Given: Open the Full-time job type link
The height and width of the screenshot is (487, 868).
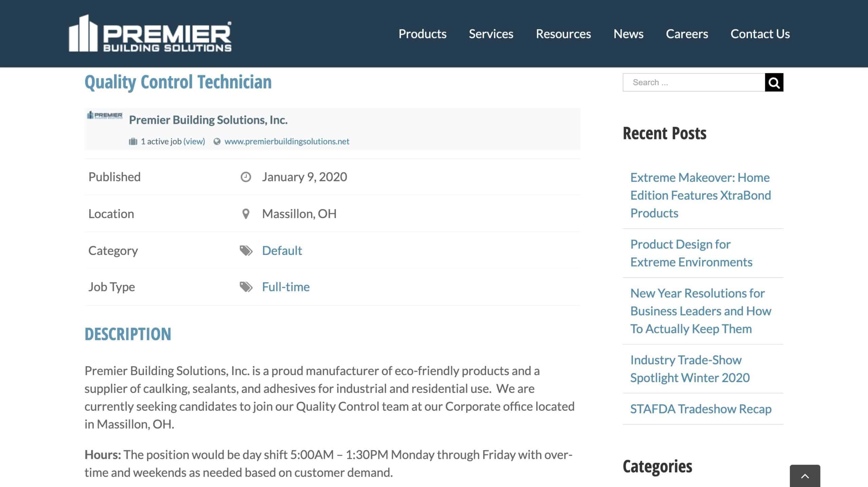Looking at the screenshot, I should pos(286,287).
